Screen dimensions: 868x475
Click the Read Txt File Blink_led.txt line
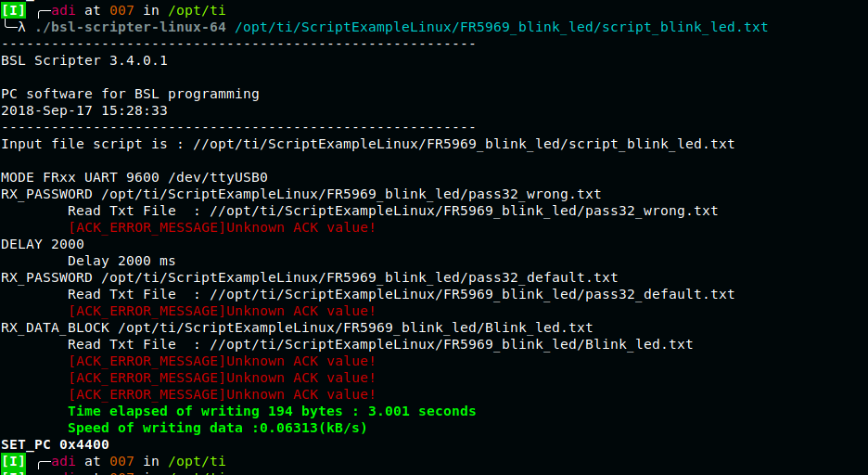coord(380,344)
